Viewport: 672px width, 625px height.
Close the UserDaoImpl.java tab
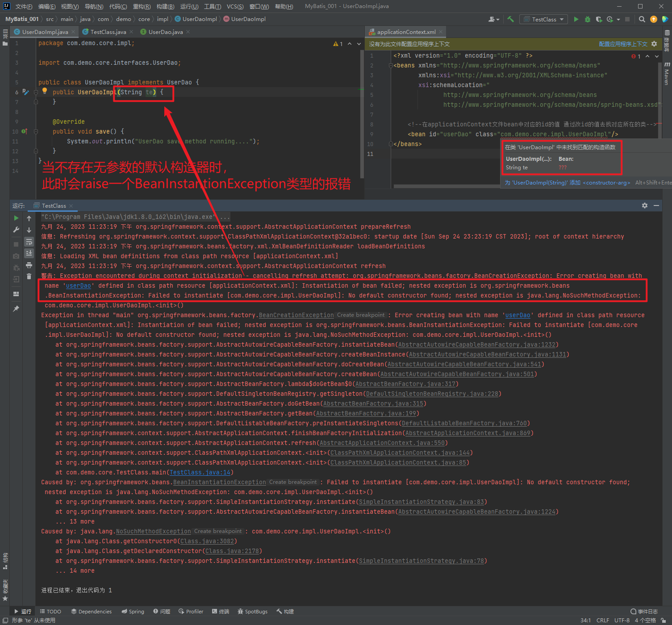(74, 32)
